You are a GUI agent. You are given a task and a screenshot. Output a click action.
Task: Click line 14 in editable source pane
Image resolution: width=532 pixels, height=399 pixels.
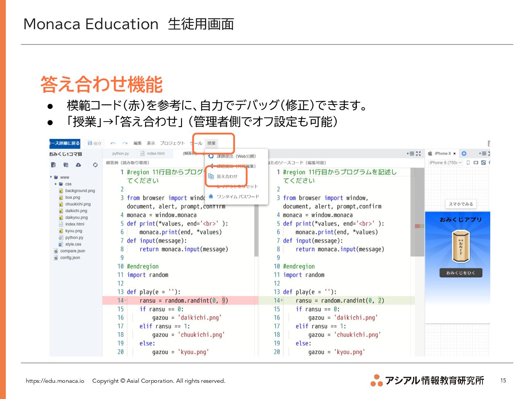[x=337, y=300]
